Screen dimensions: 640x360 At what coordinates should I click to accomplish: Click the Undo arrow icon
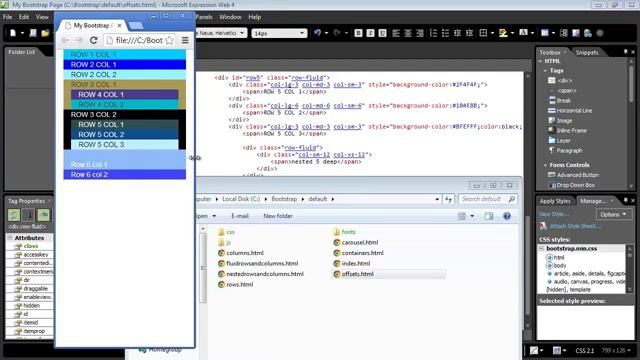point(318,33)
